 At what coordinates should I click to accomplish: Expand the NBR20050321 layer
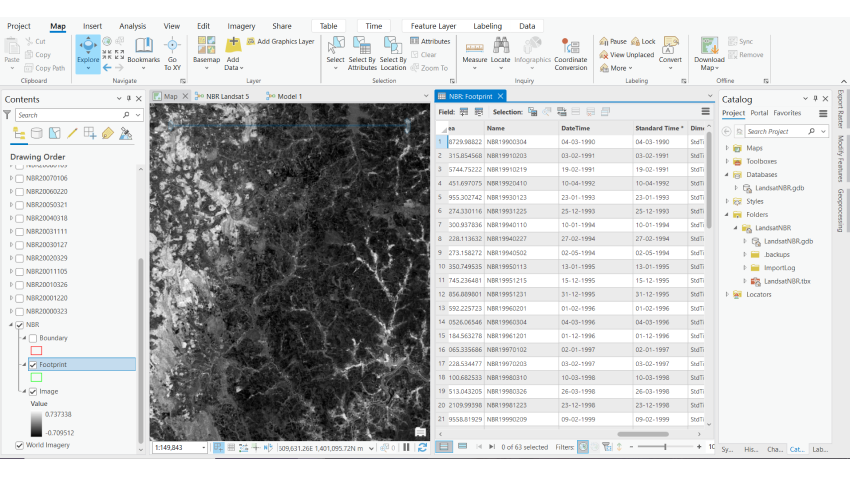tap(11, 205)
